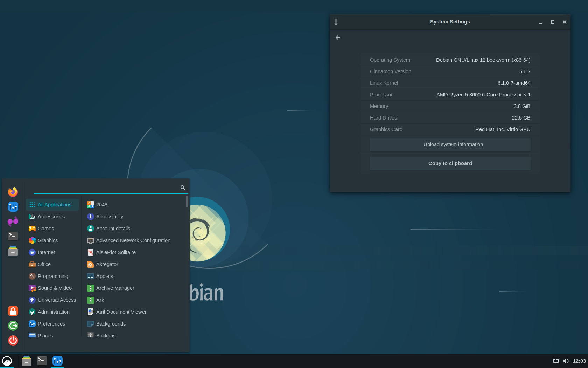Lock the screen using the padlock icon
The height and width of the screenshot is (368, 588).
click(x=13, y=311)
